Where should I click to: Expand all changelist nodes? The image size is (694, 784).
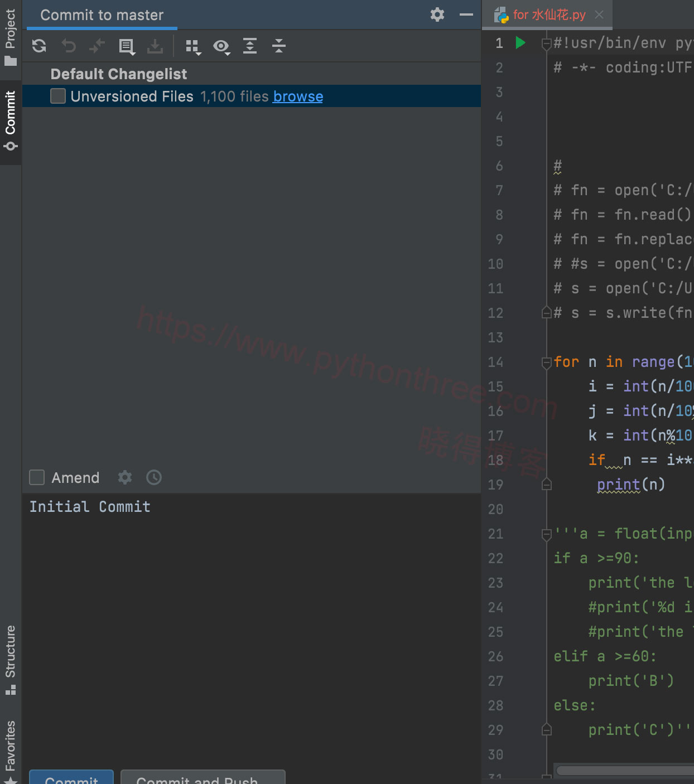[250, 46]
